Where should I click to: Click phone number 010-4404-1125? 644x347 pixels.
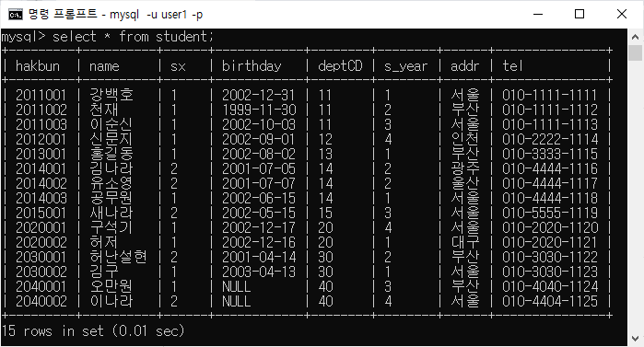point(549,302)
